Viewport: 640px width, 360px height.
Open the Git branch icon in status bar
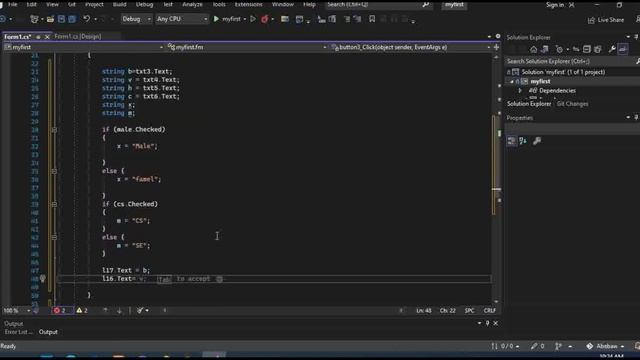[558, 347]
